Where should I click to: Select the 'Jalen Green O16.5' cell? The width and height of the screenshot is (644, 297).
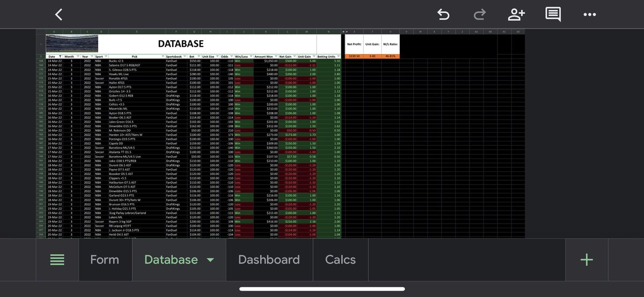click(x=137, y=121)
